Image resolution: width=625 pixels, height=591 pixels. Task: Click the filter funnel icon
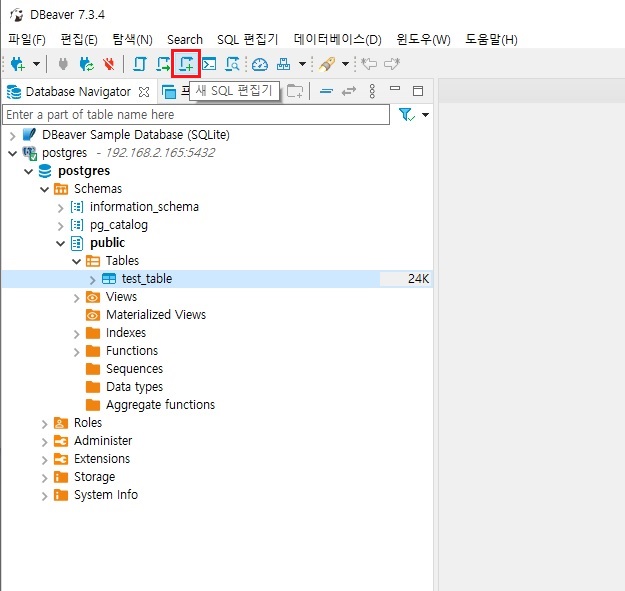coord(407,115)
